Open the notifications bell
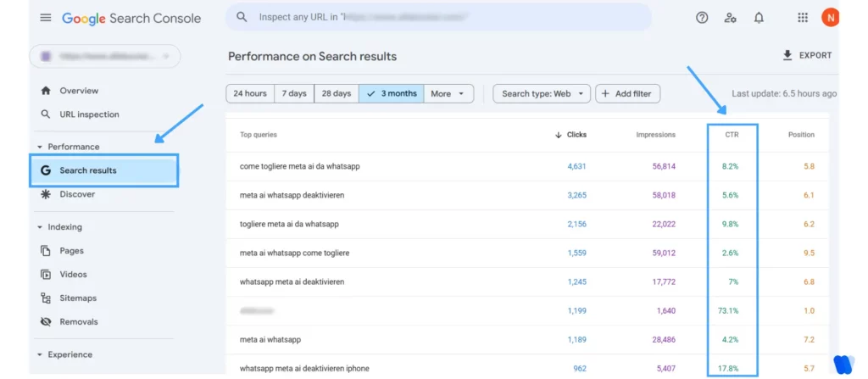The height and width of the screenshot is (379, 868). pyautogui.click(x=759, y=18)
